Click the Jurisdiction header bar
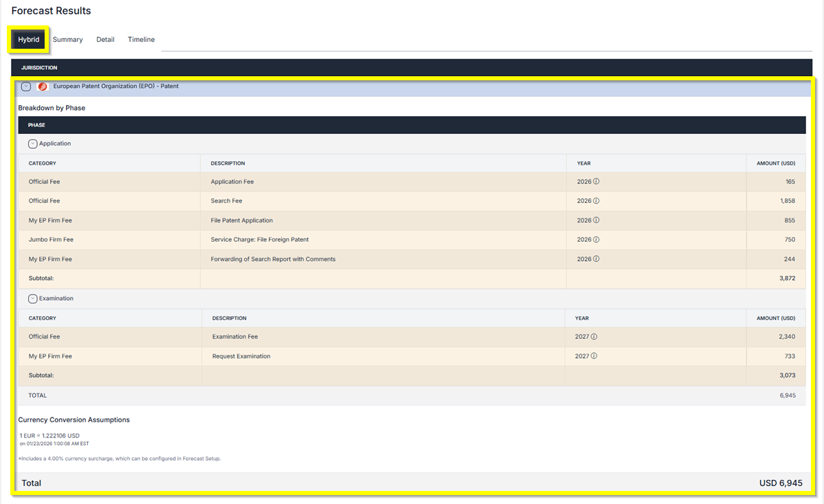The height and width of the screenshot is (504, 824). pos(39,68)
